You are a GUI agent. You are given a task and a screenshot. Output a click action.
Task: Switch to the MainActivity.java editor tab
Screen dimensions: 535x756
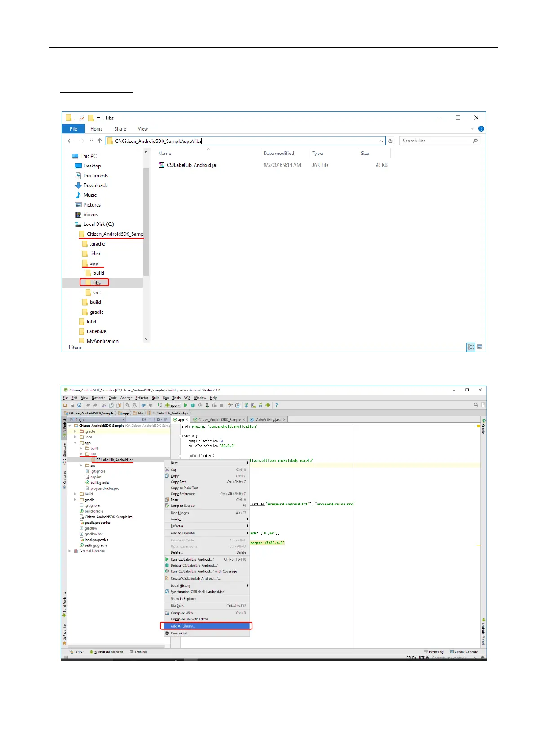(268, 420)
